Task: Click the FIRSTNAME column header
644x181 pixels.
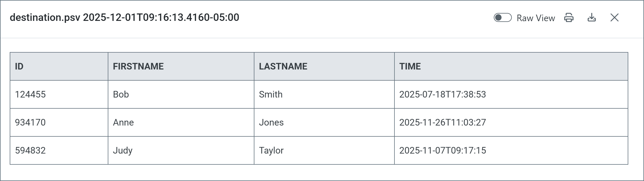Action: (x=138, y=66)
